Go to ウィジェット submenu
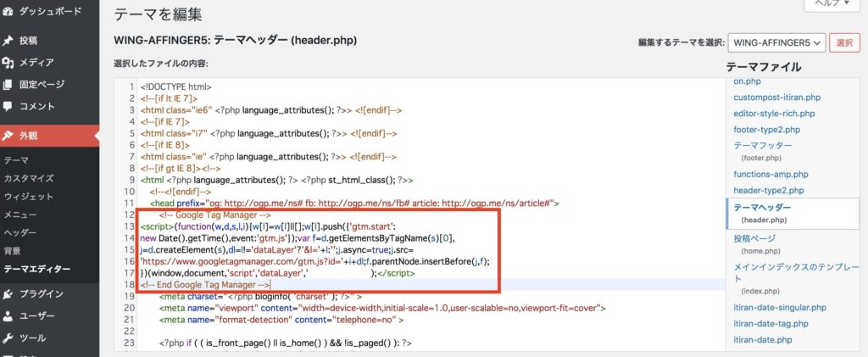This screenshot has height=357, width=868. [29, 197]
